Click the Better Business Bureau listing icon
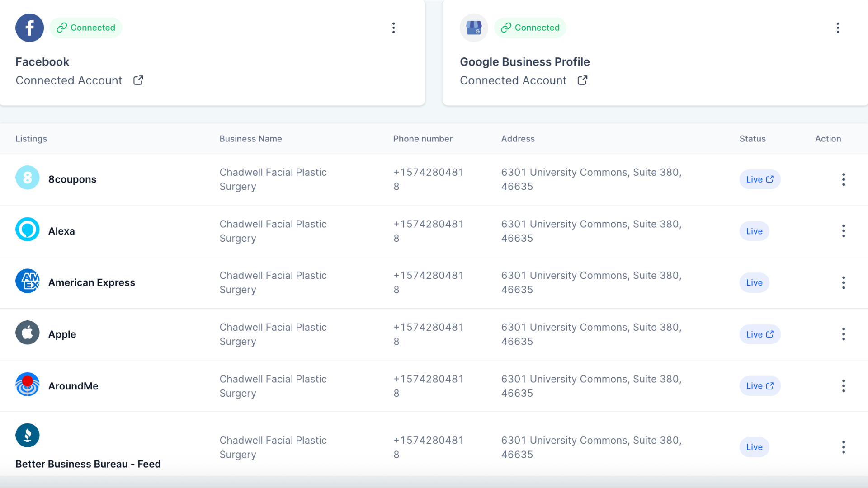This screenshot has width=868, height=488. coord(28,436)
